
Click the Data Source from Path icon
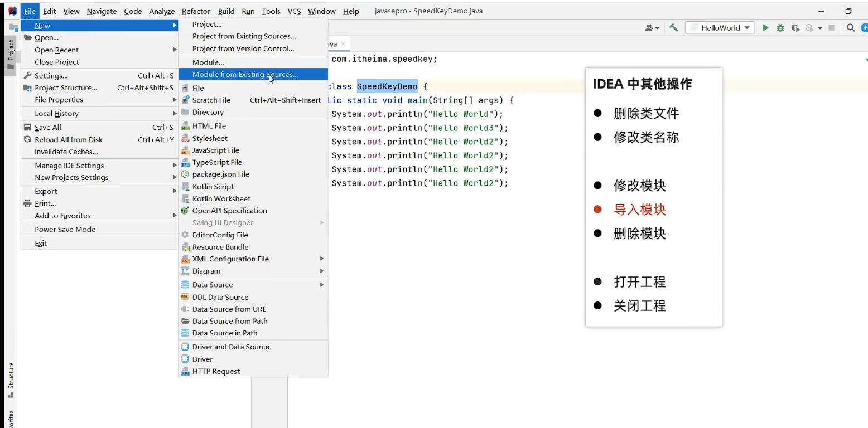point(185,321)
